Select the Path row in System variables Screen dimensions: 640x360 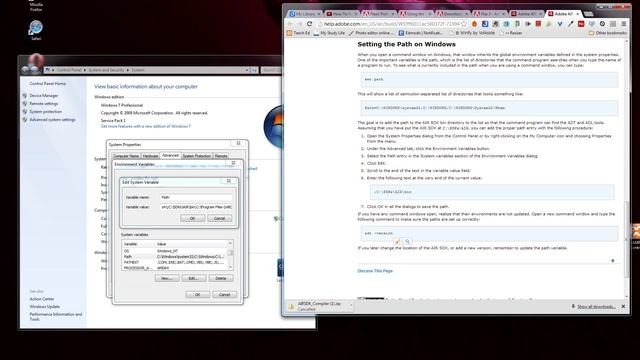175,257
